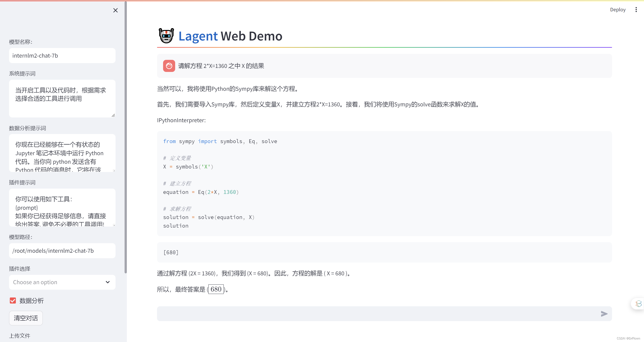
Task: Click the Lagent Web Demo title
Action: tap(230, 36)
